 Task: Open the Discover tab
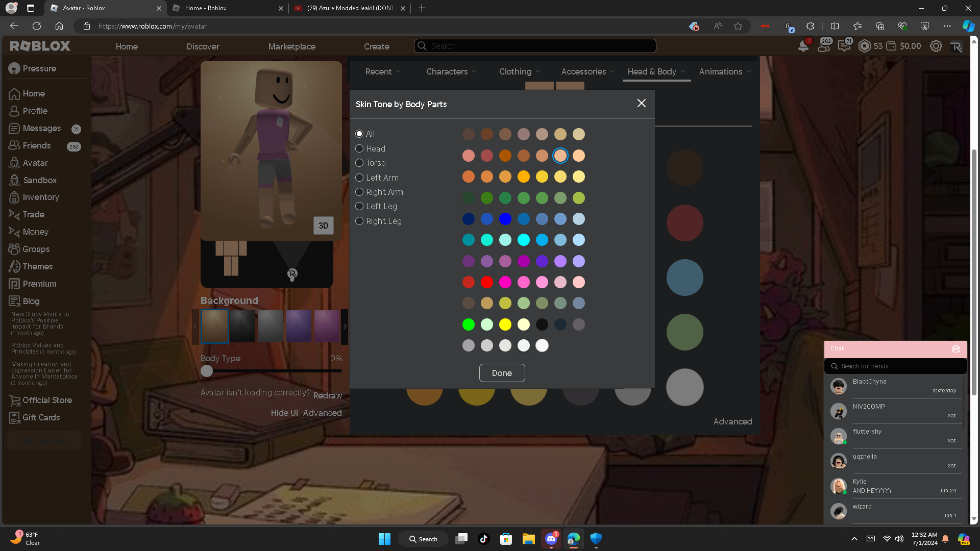tap(203, 46)
